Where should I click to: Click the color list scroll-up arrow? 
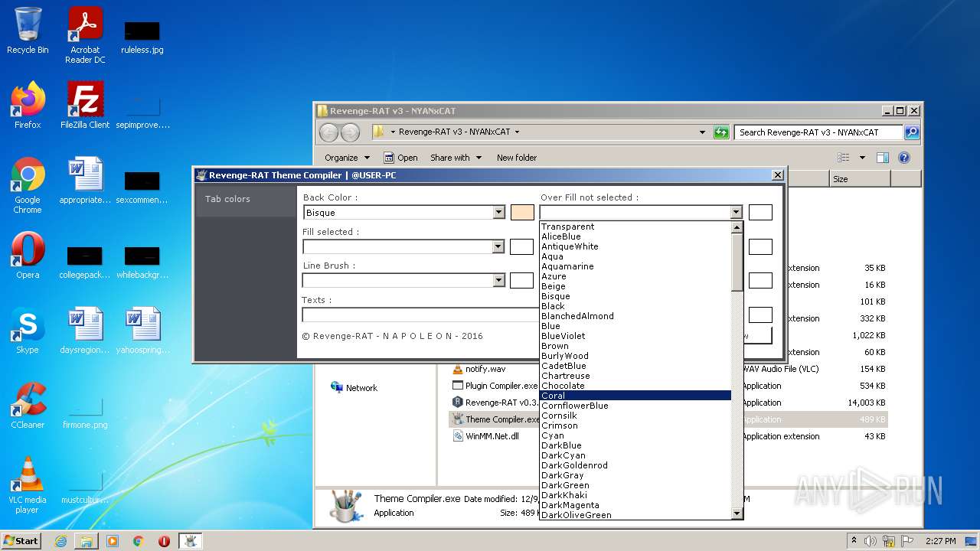pyautogui.click(x=737, y=227)
